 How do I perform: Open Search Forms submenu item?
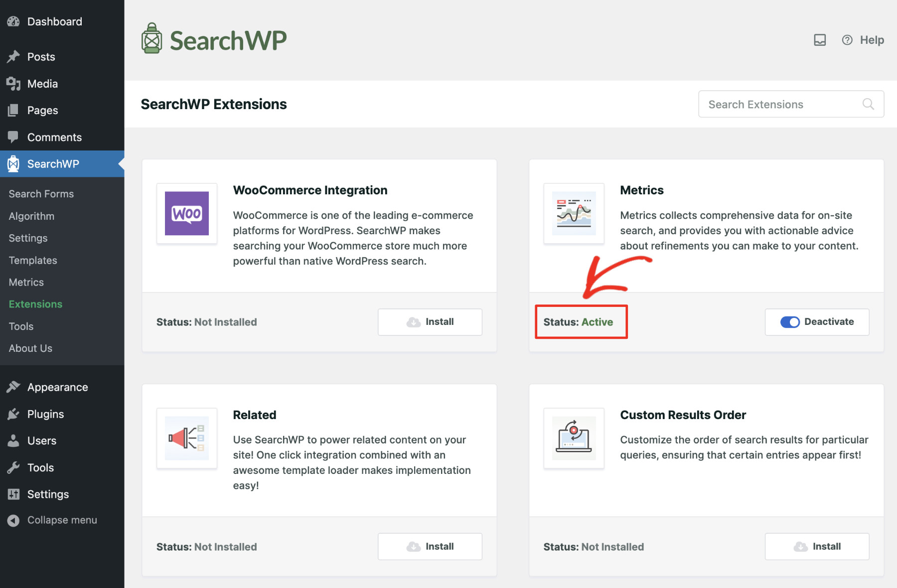tap(41, 194)
